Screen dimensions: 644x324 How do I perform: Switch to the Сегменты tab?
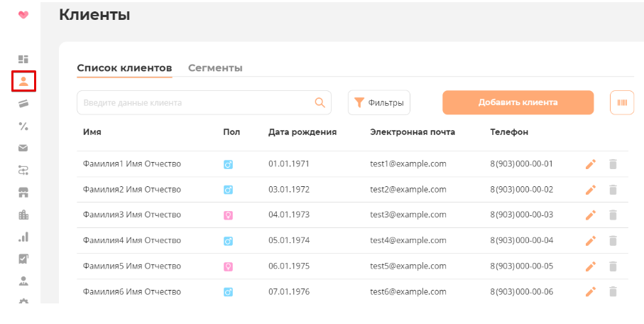215,68
